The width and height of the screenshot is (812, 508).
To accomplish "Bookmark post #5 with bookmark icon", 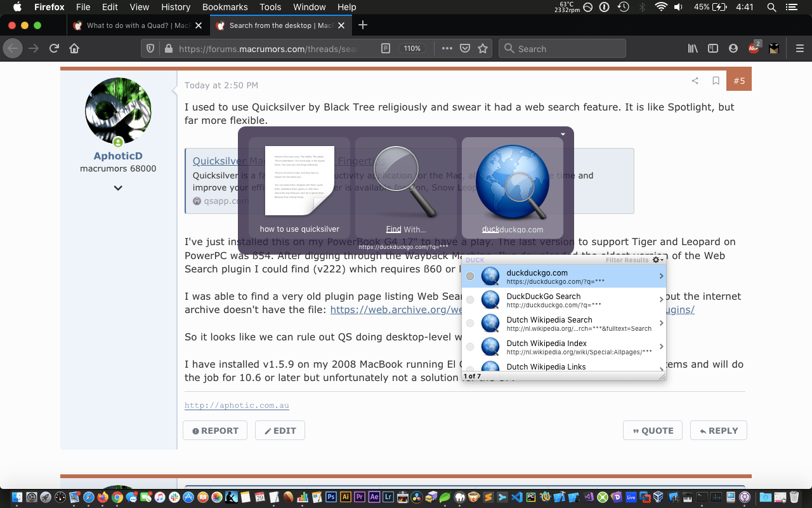I will pos(716,81).
